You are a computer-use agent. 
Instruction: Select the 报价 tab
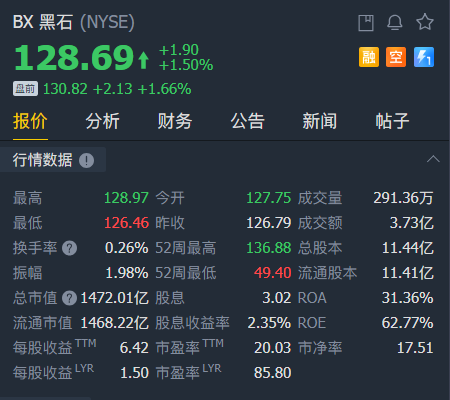point(30,121)
